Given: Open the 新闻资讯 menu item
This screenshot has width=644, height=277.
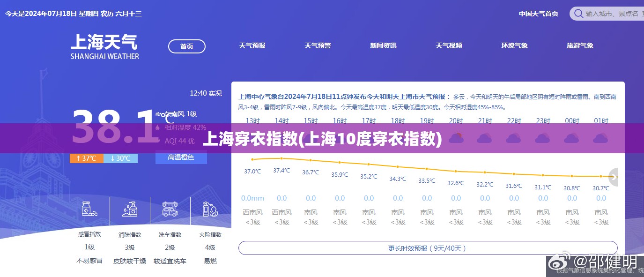Looking at the screenshot, I should click(x=383, y=45).
